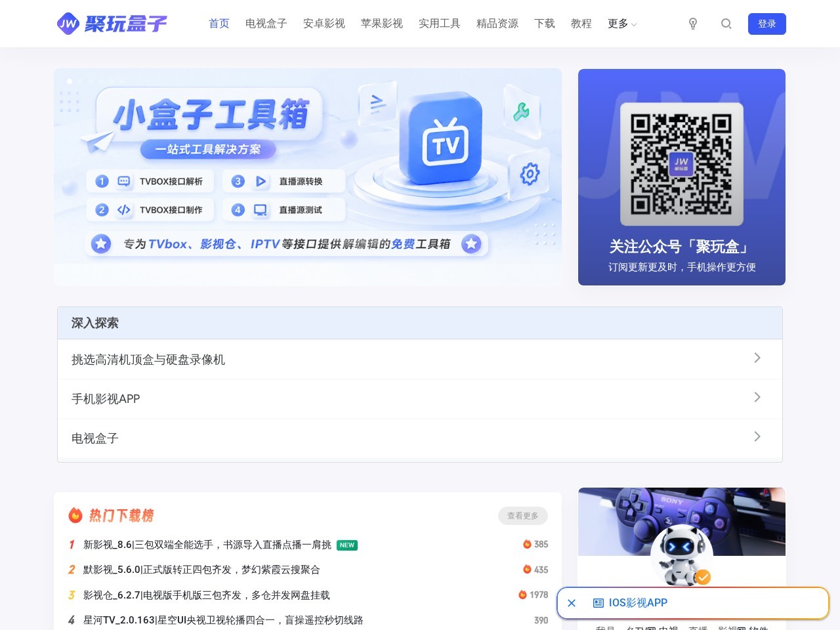Viewport: 840px width, 630px height.
Task: Open 安卓影视 nav menu item
Action: [x=324, y=24]
